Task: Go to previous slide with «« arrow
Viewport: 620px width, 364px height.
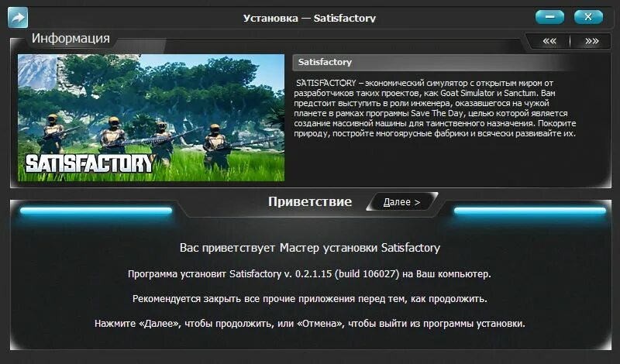Action: [x=549, y=41]
